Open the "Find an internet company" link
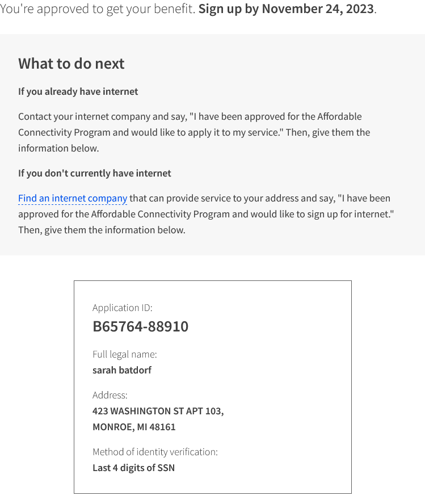The image size is (425, 504). coord(73,198)
